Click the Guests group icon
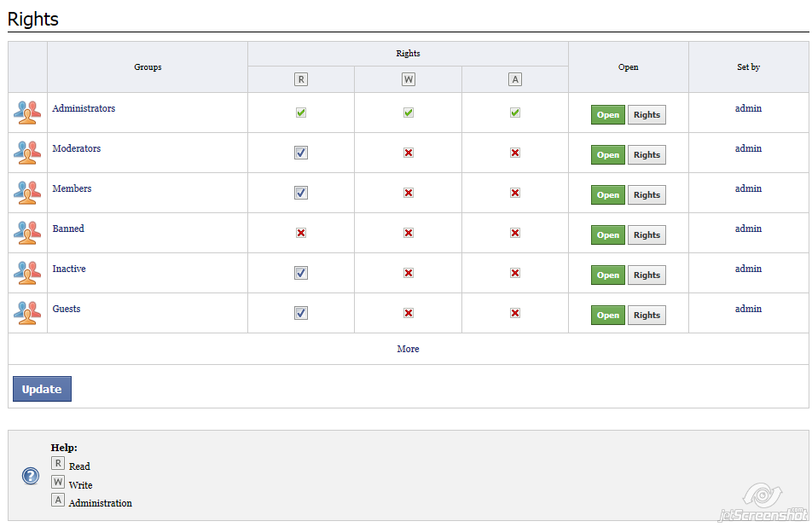The height and width of the screenshot is (527, 812). pos(27,313)
